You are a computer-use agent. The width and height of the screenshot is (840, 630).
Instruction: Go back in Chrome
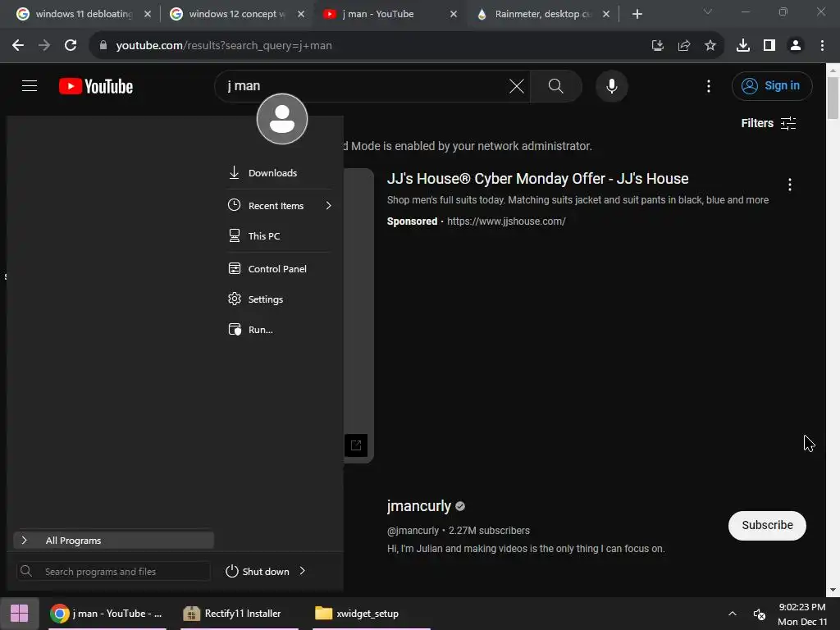coord(18,46)
